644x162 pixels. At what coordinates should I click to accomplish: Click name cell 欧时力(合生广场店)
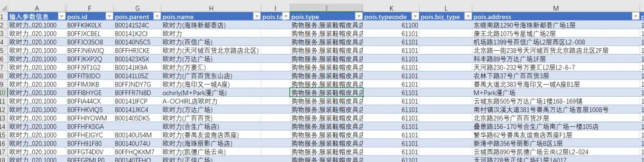point(191,126)
